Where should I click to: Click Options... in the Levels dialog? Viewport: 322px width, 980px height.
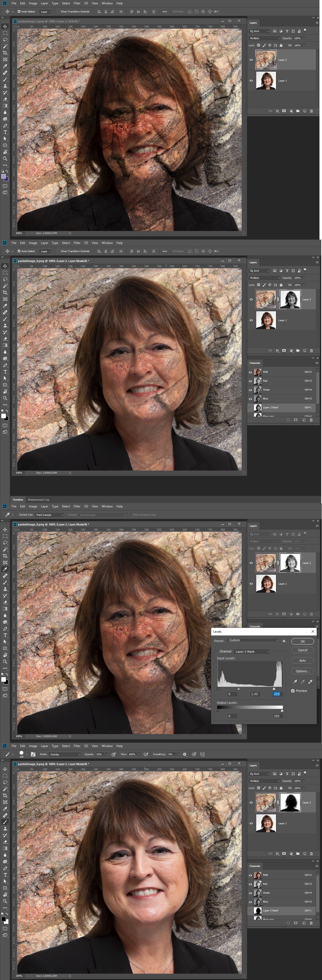[x=303, y=671]
